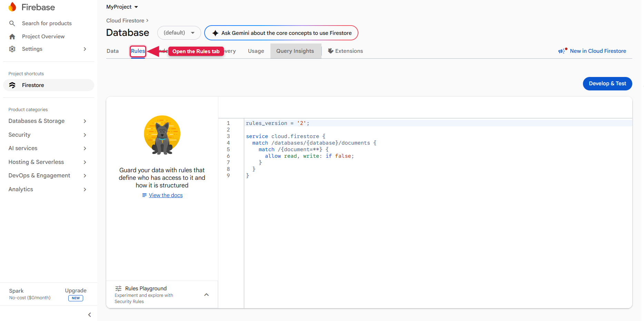
Task: Click the Upgrade plan link
Action: [76, 291]
